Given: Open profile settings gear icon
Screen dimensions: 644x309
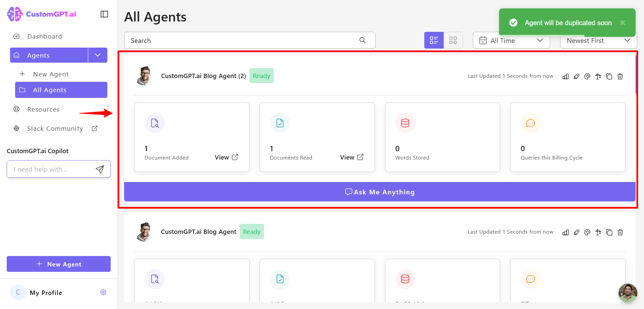Looking at the screenshot, I should point(103,292).
